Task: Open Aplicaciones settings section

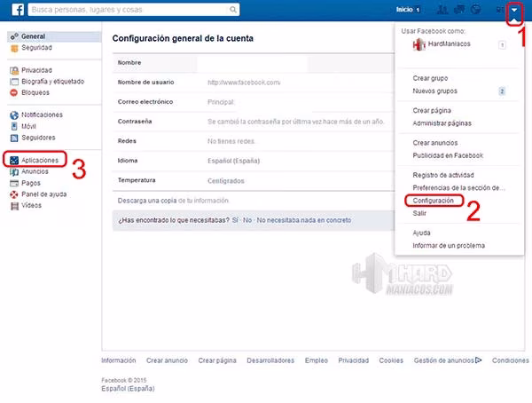Action: (40, 160)
